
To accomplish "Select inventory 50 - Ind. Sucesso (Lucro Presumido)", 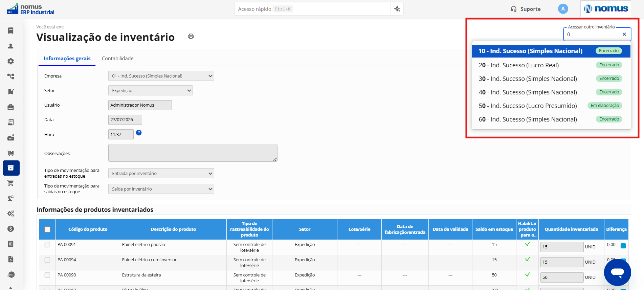I will 551,106.
